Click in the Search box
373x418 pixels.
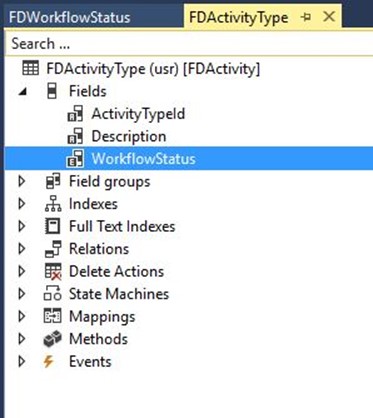pos(189,44)
